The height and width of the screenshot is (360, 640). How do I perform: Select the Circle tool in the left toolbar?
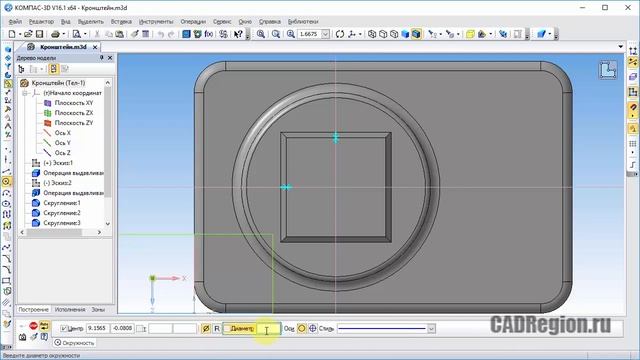pyautogui.click(x=7, y=182)
